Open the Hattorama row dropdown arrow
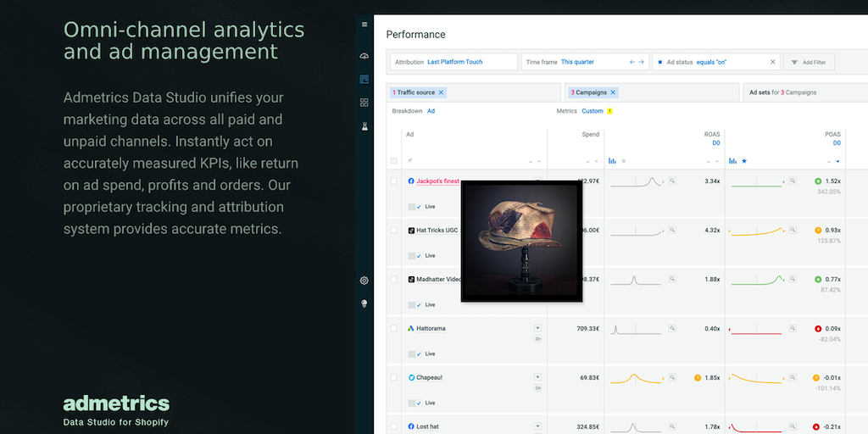868x434 pixels. [x=537, y=328]
